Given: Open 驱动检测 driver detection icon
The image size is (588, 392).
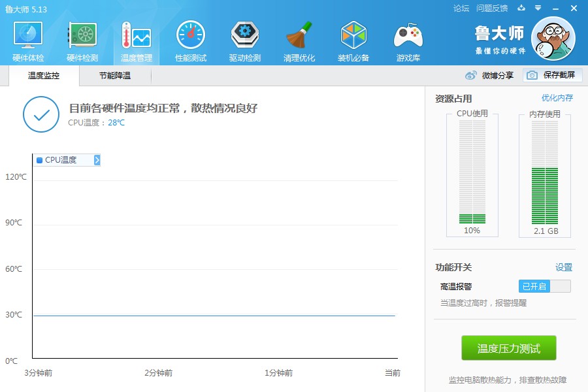Looking at the screenshot, I should coord(245,35).
